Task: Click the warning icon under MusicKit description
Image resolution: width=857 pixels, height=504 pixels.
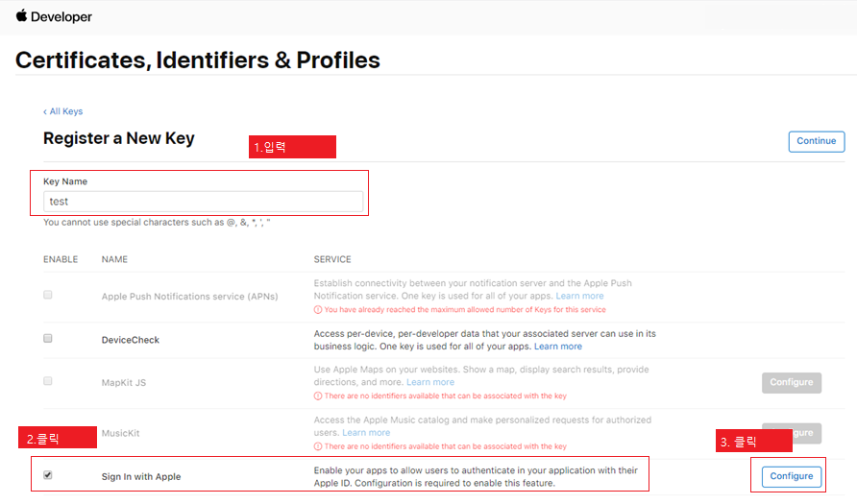Action: point(318,446)
